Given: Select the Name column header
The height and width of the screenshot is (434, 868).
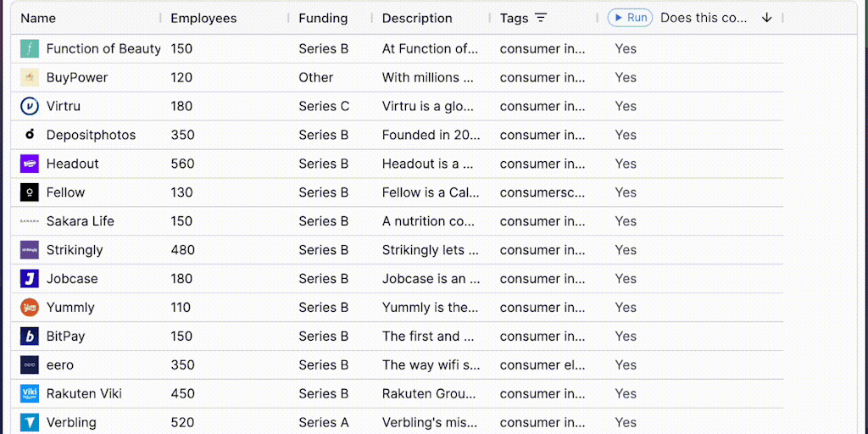Looking at the screenshot, I should 38,18.
